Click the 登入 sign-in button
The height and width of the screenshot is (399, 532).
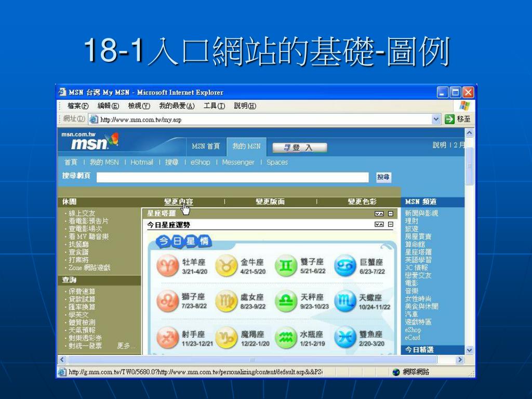[300, 148]
